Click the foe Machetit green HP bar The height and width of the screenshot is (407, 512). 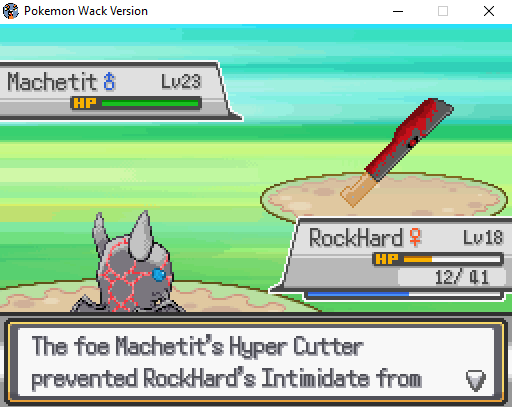pyautogui.click(x=150, y=103)
